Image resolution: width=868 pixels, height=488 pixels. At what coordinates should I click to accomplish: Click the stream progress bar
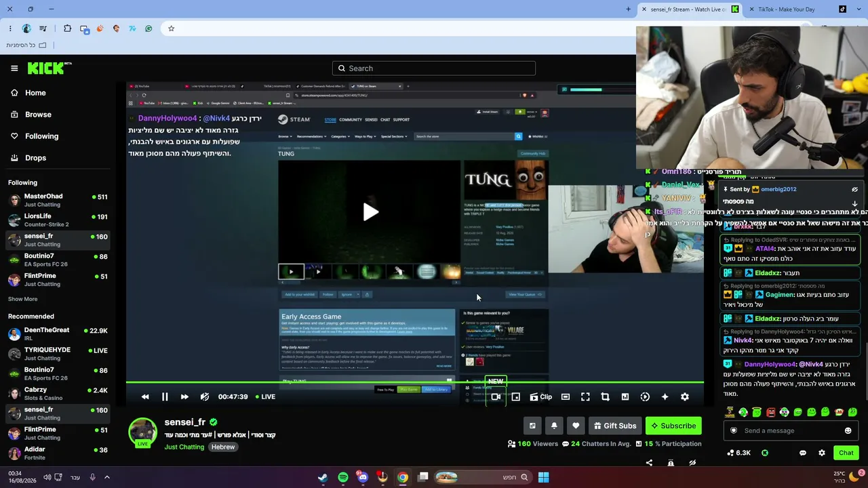pos(415,382)
